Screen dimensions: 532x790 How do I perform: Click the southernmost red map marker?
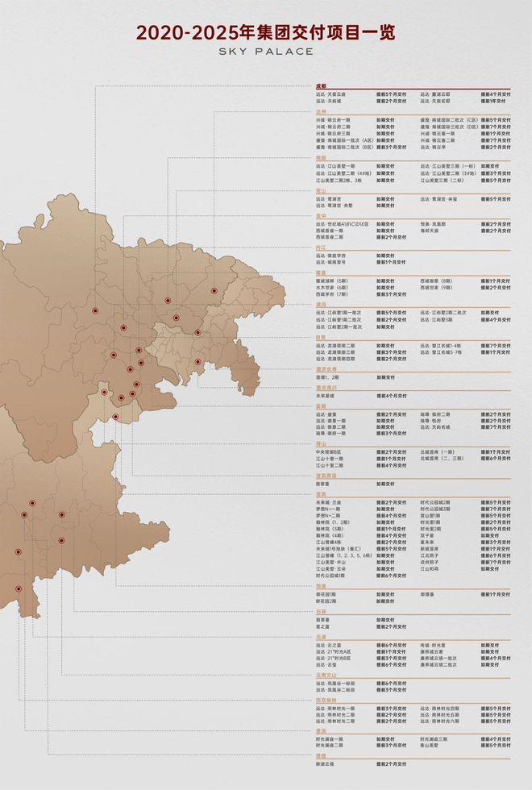pyautogui.click(x=18, y=589)
